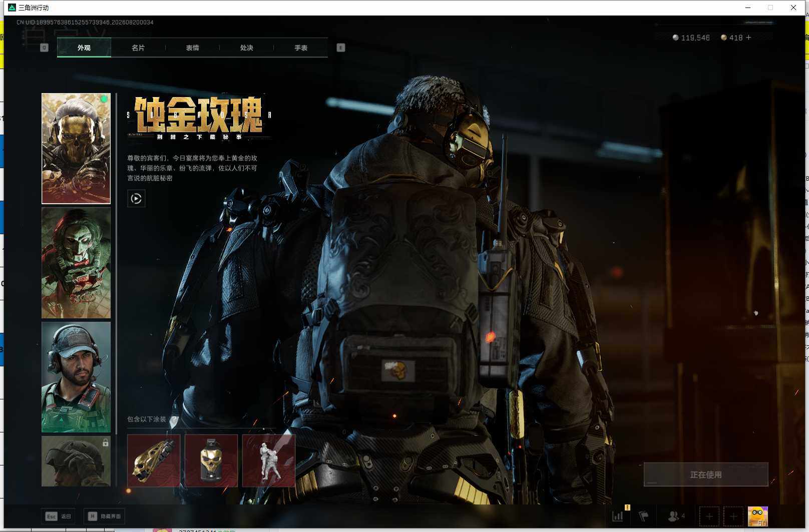Image resolution: width=809 pixels, height=532 pixels.
Task: Click the Esc 返回 back button
Action: [58, 516]
